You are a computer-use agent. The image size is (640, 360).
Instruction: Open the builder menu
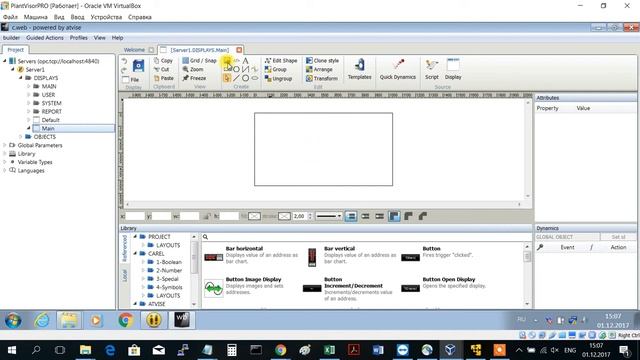click(x=11, y=38)
